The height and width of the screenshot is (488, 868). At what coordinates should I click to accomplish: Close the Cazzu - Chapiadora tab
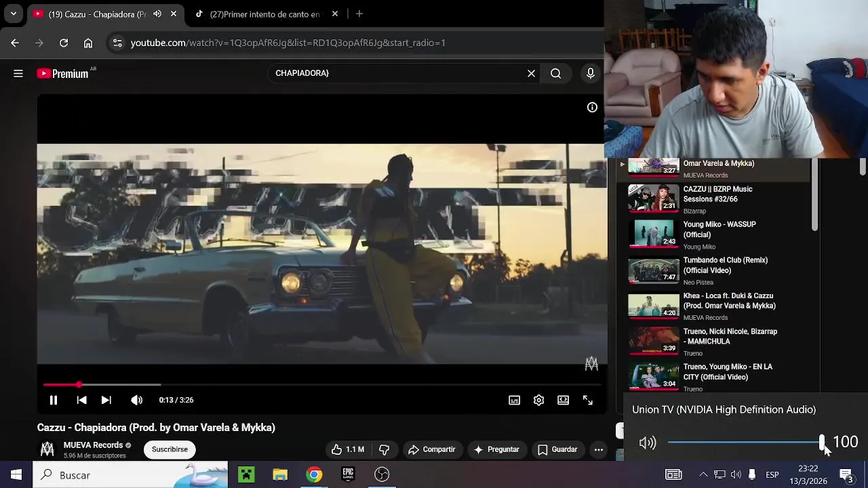coord(174,14)
